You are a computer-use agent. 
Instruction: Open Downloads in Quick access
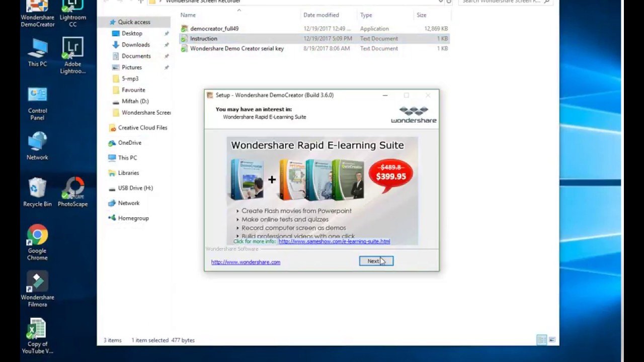(135, 45)
